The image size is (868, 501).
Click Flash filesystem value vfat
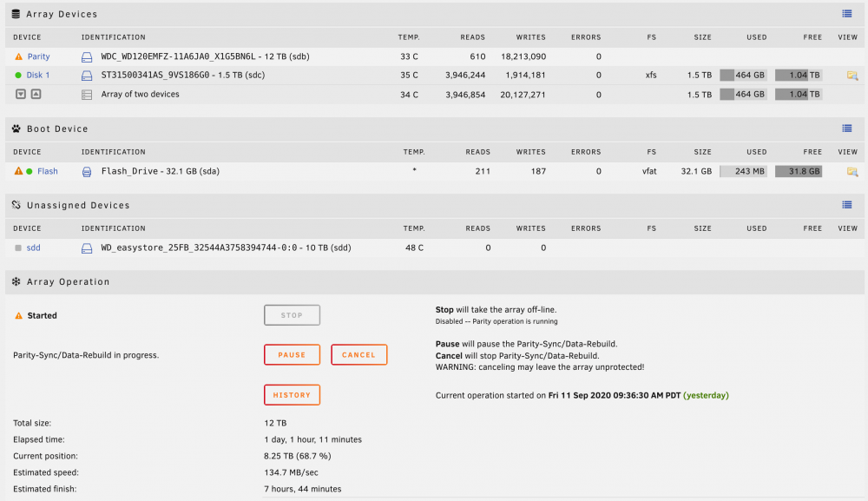click(649, 172)
